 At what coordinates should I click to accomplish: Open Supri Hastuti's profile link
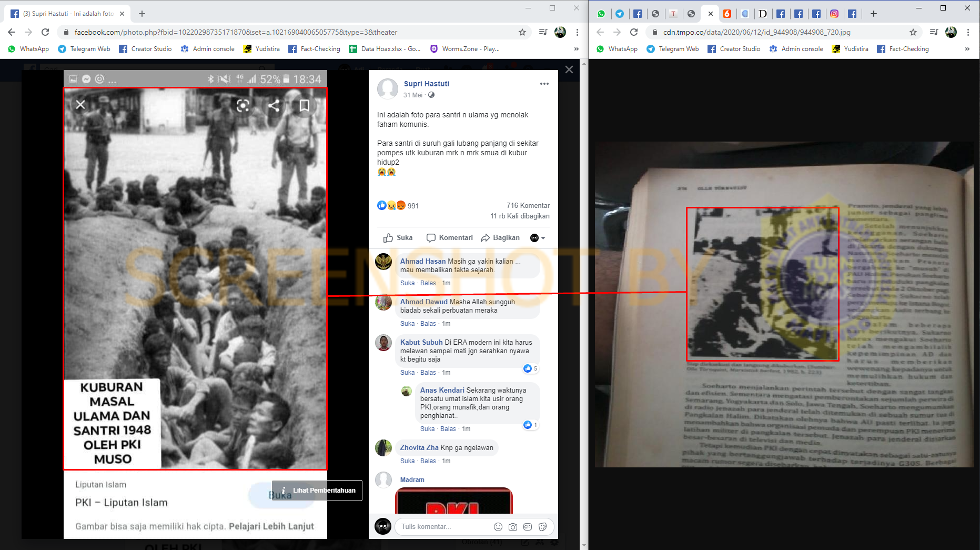[x=426, y=84]
